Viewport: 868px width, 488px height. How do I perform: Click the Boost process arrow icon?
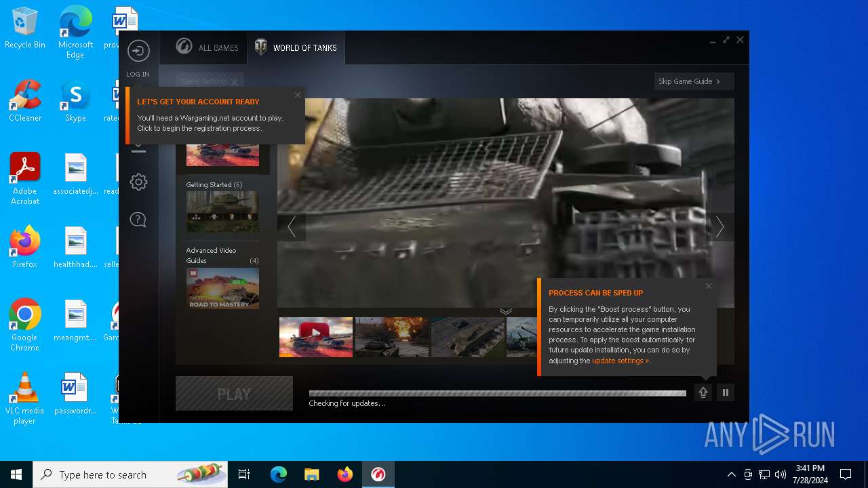pyautogui.click(x=703, y=392)
